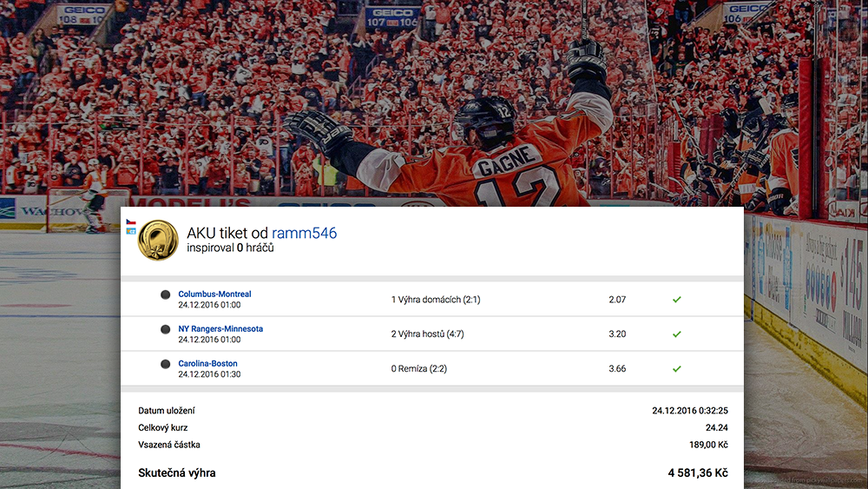The height and width of the screenshot is (489, 868).
Task: Click the hockey puck icon beside Columbus-Montreal
Action: point(165,294)
